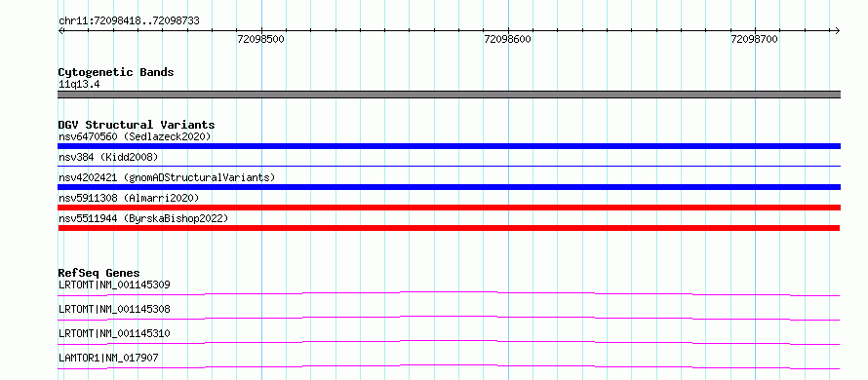
Task: Select the red nsv5511944 variant bar
Action: click(x=449, y=228)
